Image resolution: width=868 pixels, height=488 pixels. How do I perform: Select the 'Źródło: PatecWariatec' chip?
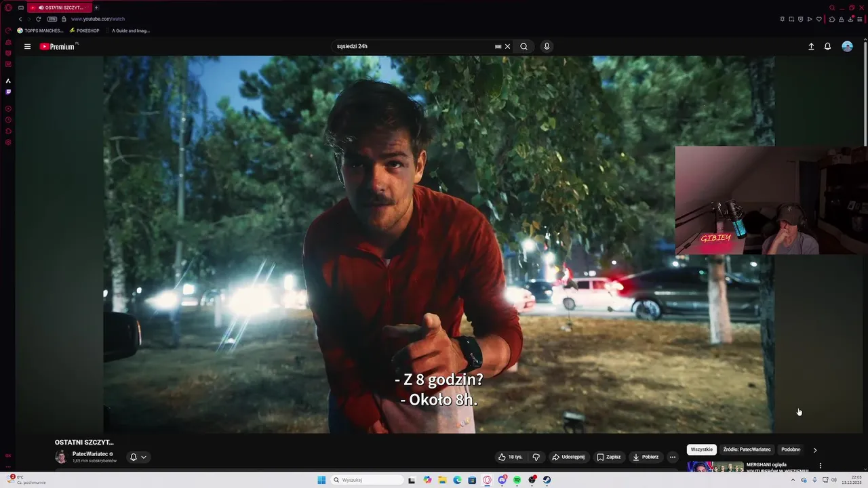click(x=747, y=449)
